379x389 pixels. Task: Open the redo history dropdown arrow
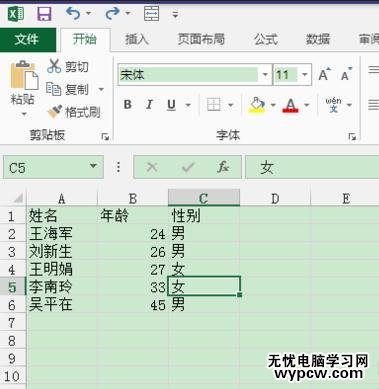pos(128,14)
